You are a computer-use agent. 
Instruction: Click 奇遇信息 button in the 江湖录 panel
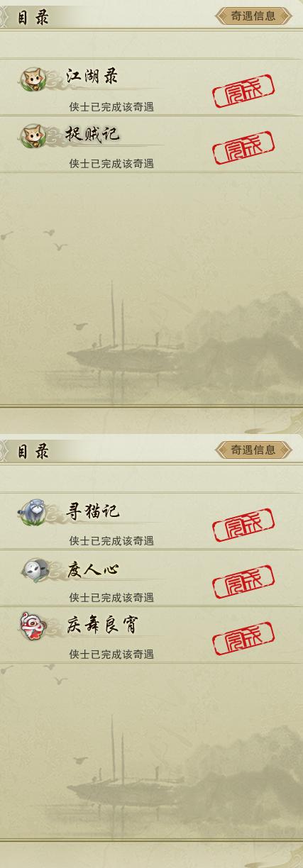click(253, 16)
